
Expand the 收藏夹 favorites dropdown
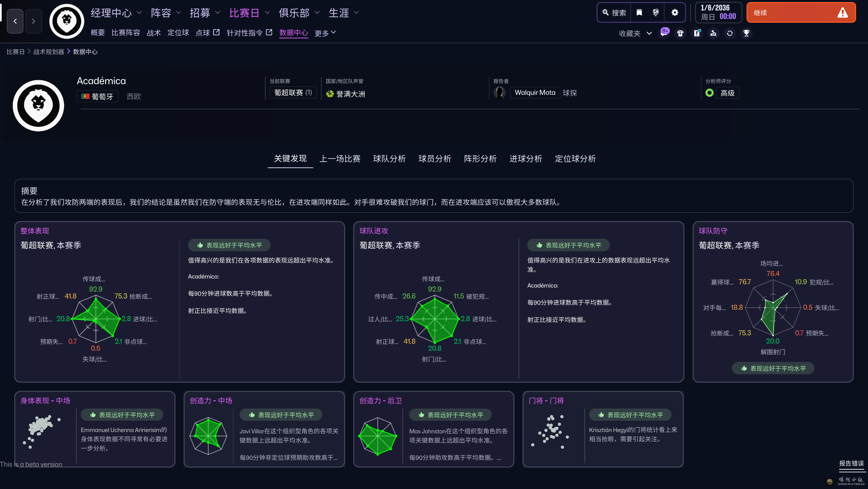pos(635,33)
